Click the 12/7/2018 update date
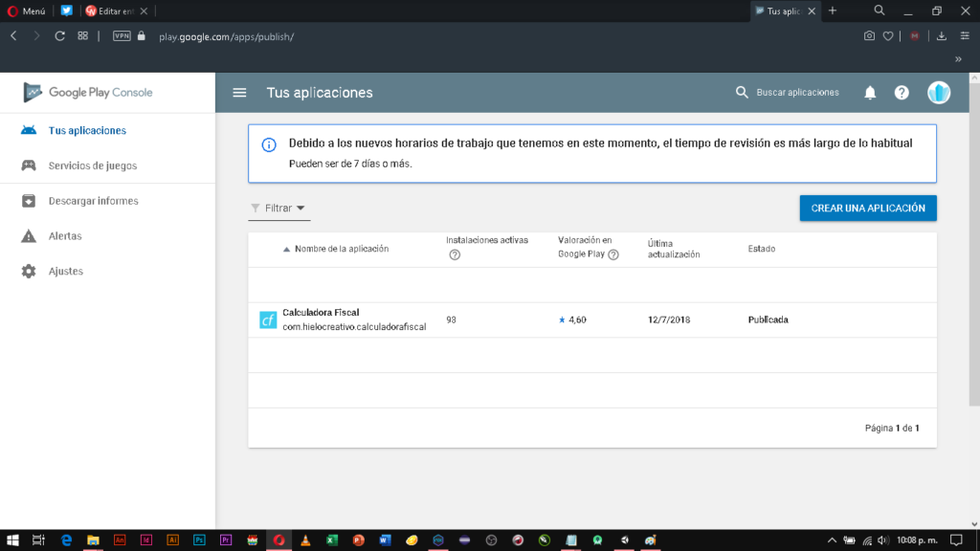Screen dimensions: 980x551 (x=669, y=320)
